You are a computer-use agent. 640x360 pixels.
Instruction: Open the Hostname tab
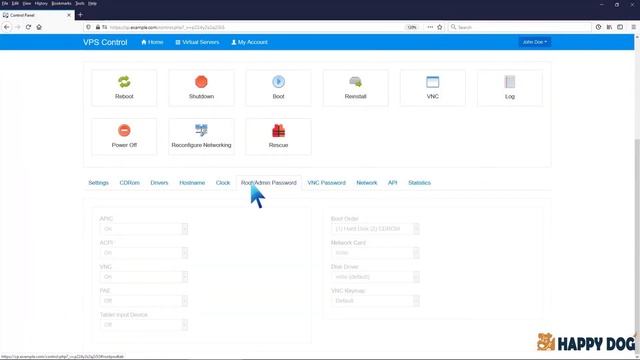tap(192, 182)
